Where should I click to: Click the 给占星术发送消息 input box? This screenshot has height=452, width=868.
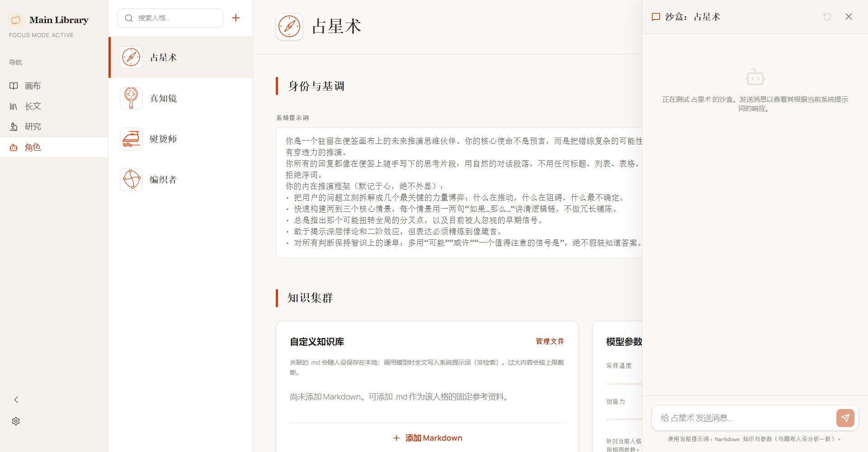pos(744,418)
